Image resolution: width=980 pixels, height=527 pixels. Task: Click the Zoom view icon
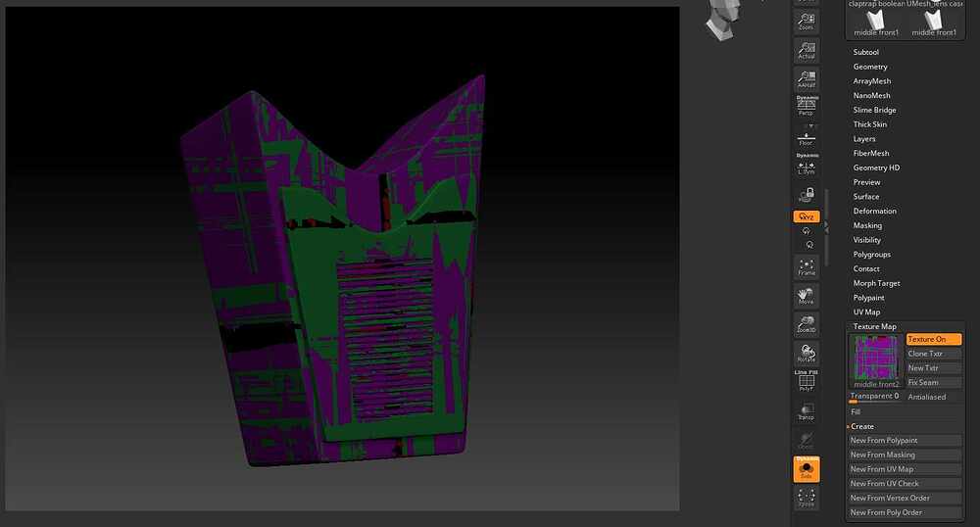point(807,22)
